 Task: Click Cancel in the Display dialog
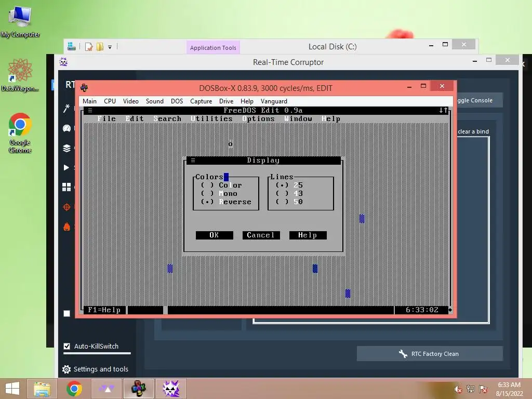(261, 235)
